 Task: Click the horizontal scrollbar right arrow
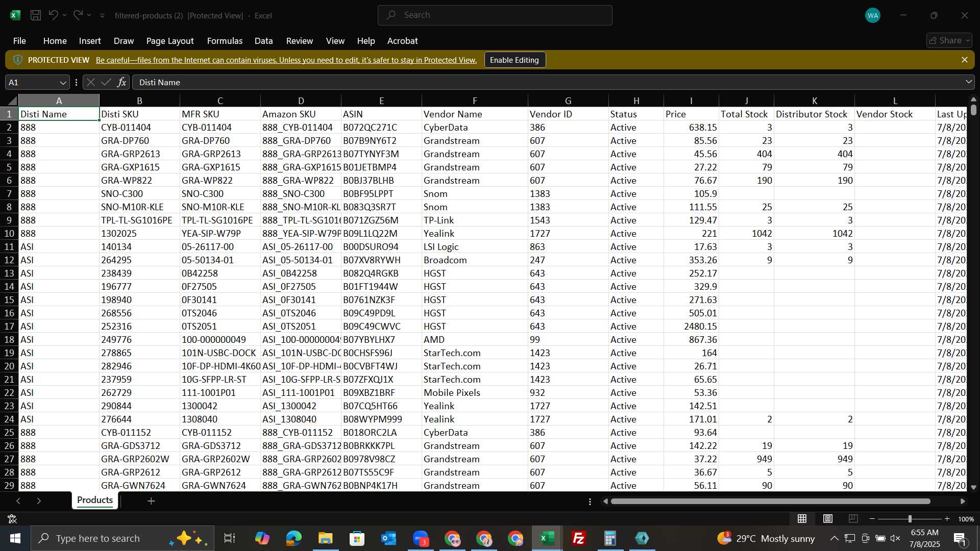pos(963,502)
